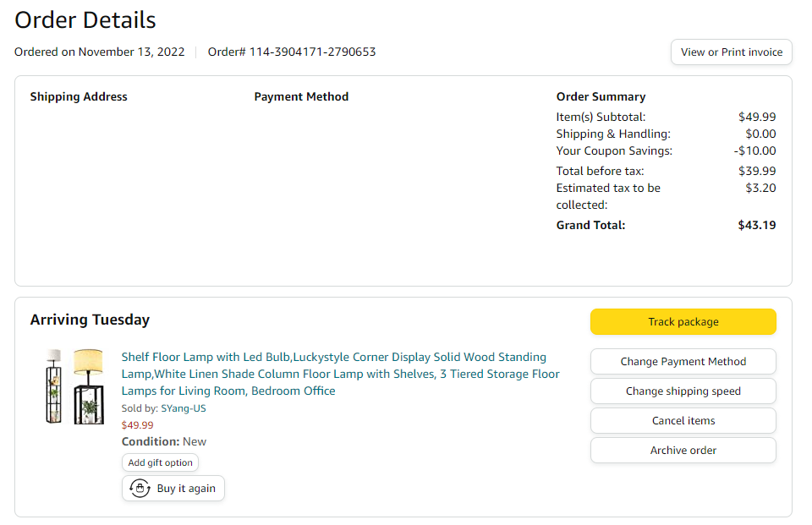Screen dimensions: 812x525
Task: Click the Shipping Address heading
Action: tap(79, 97)
